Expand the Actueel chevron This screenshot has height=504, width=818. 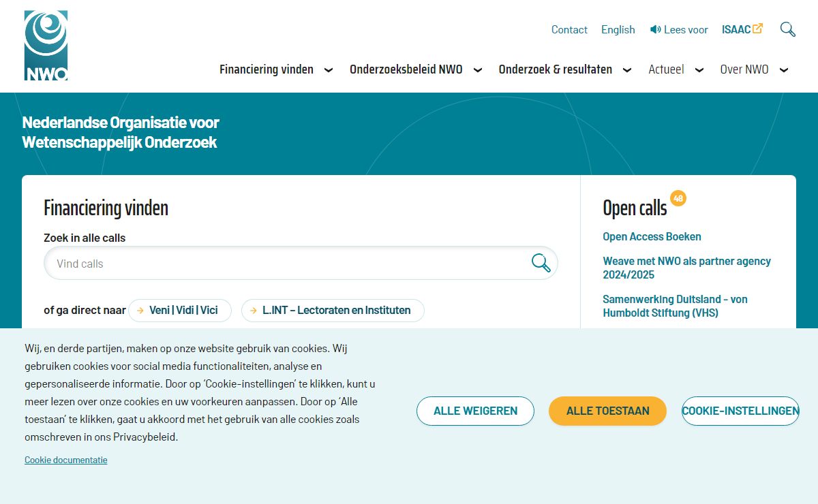pyautogui.click(x=699, y=69)
